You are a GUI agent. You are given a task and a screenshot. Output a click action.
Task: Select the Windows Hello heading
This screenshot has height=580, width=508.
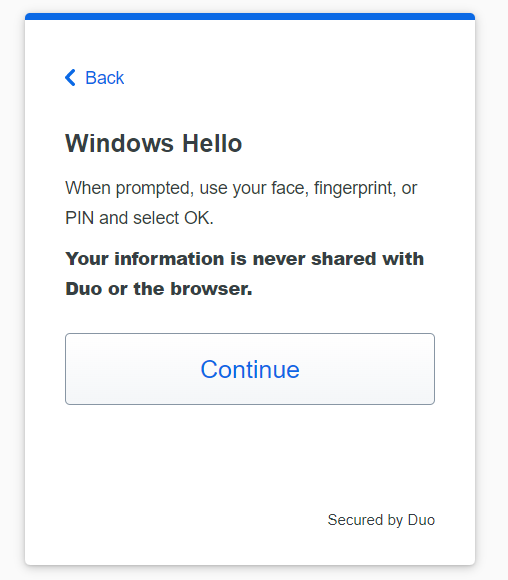(154, 143)
